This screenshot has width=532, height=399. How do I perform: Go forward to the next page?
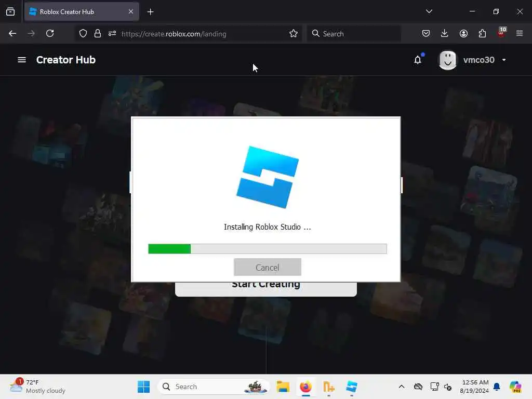pyautogui.click(x=31, y=33)
